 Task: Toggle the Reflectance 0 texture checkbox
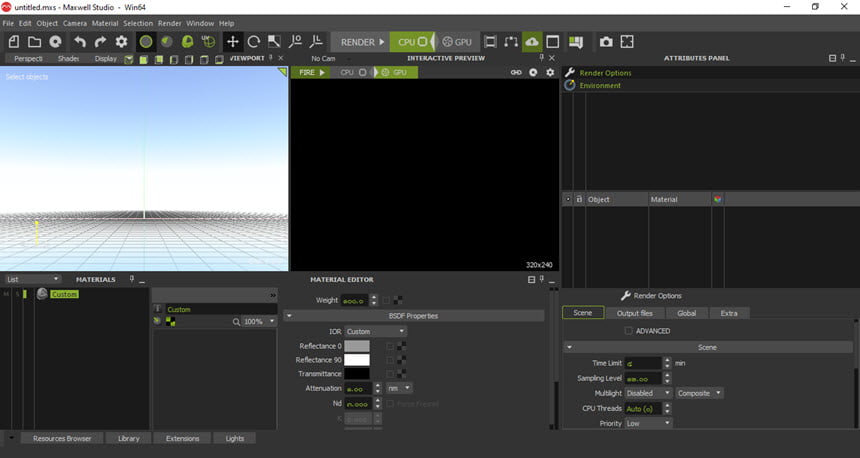coord(390,346)
